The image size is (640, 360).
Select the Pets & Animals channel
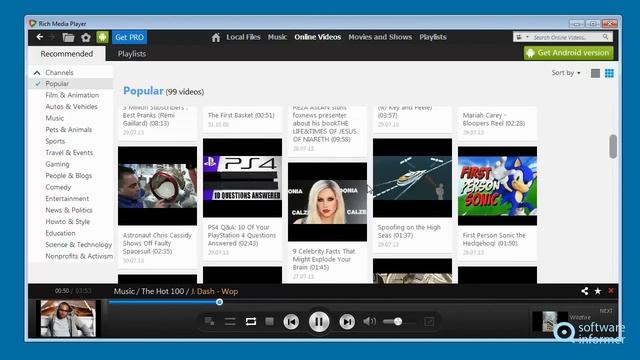coord(69,129)
